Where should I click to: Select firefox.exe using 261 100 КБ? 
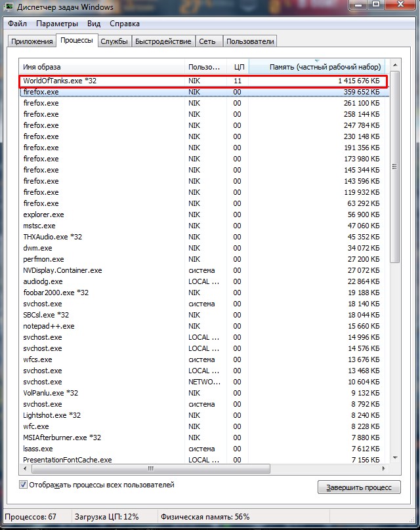point(203,103)
